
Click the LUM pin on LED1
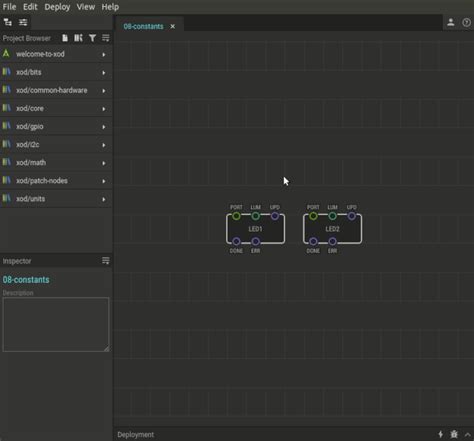tap(255, 216)
